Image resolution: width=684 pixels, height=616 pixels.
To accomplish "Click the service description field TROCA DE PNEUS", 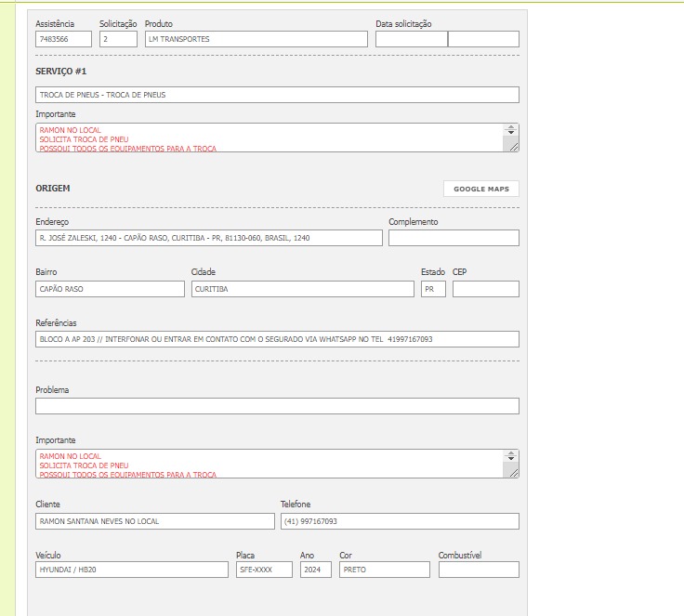I will pyautogui.click(x=277, y=95).
